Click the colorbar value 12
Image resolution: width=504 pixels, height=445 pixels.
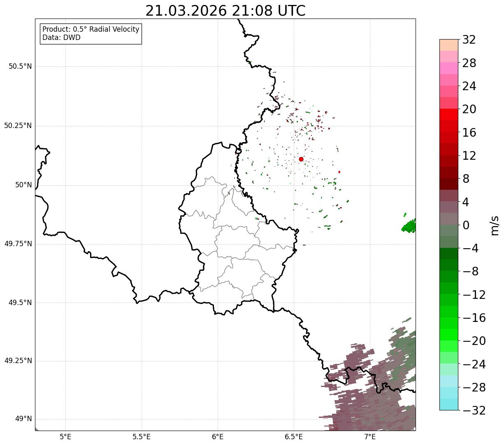pos(469,156)
